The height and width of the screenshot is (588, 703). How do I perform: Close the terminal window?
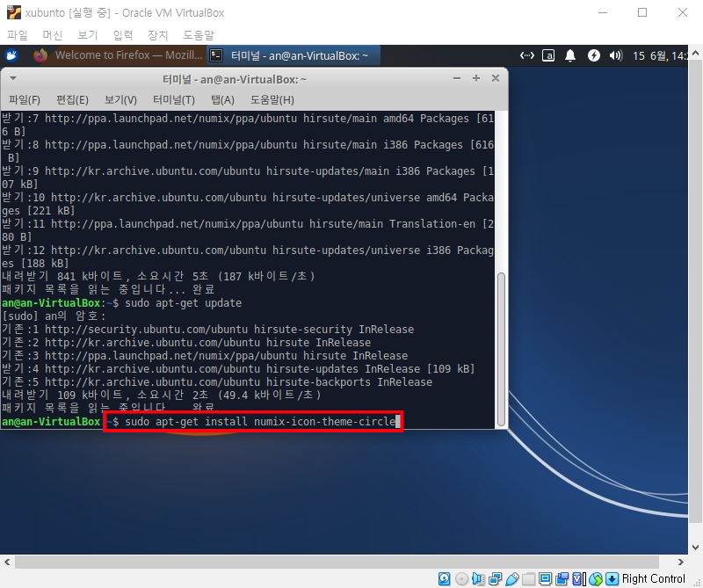(x=496, y=78)
